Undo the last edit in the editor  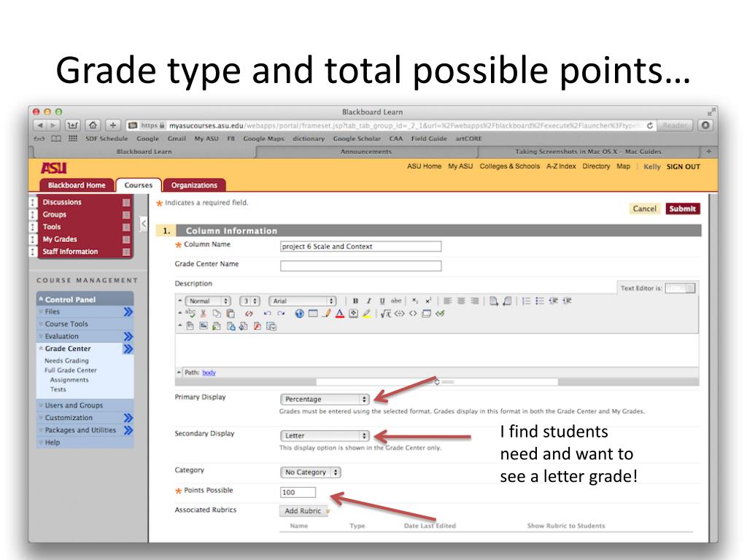pos(267,314)
